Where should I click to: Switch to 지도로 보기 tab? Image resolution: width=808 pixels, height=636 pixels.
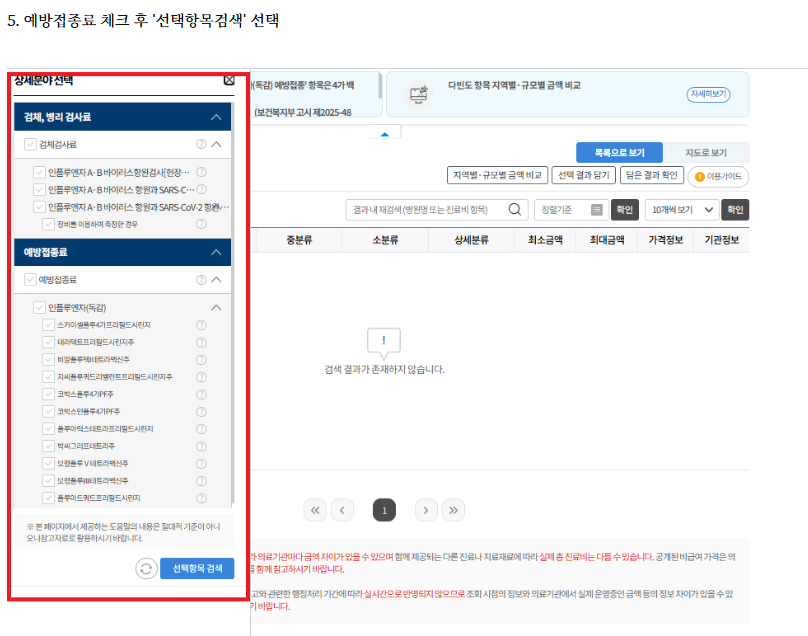(x=705, y=153)
